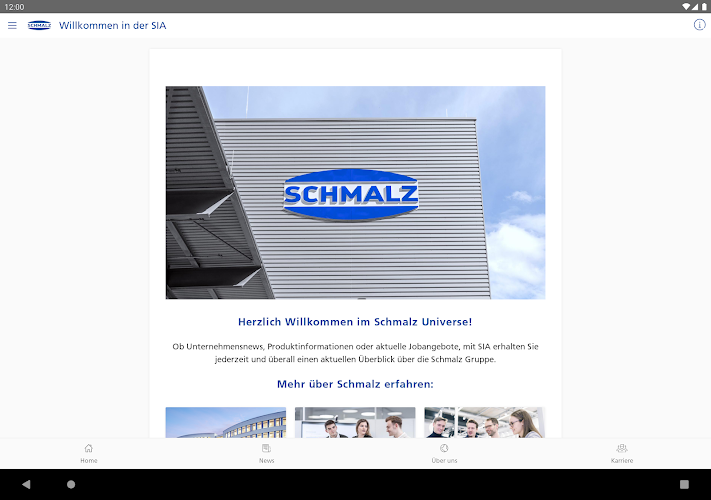This screenshot has width=711, height=500.
Task: Tap the Android back triangle button
Action: click(26, 484)
